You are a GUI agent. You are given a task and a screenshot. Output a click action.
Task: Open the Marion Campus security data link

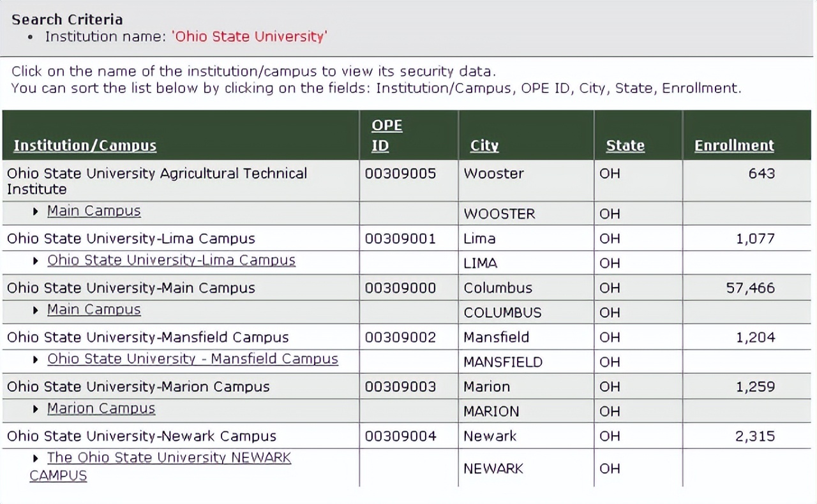click(101, 408)
